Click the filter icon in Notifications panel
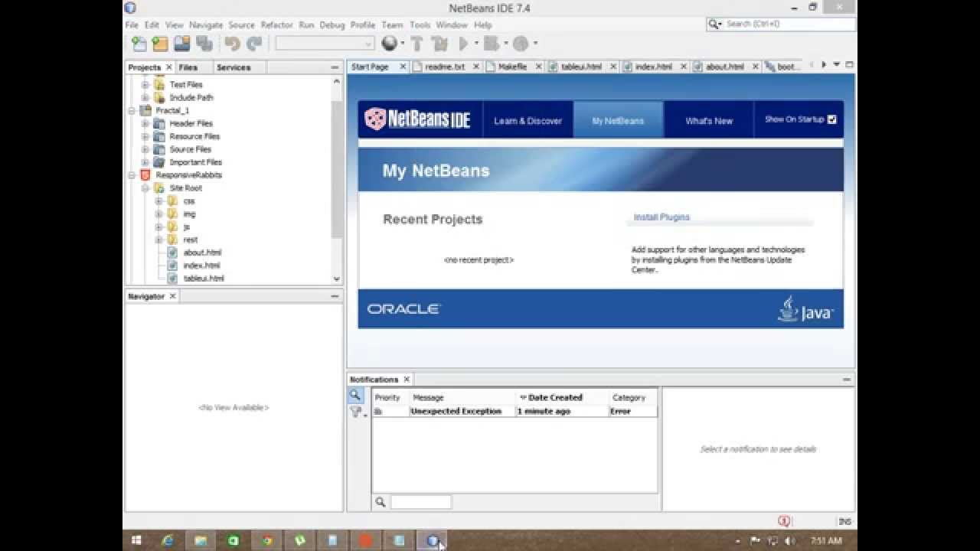The width and height of the screenshot is (980, 551). click(356, 412)
